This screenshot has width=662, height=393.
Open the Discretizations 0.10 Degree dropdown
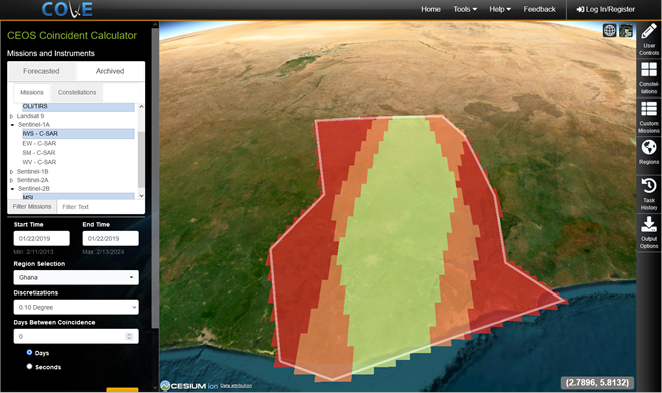click(76, 307)
